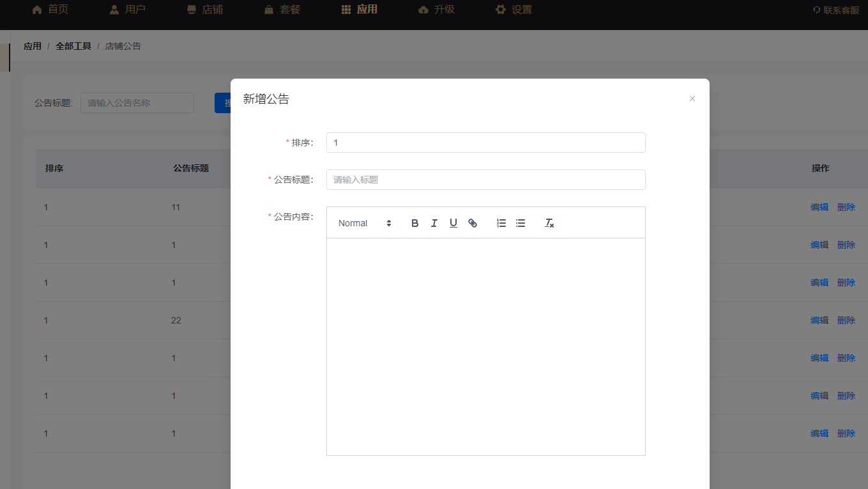Click the grid icon beside 应用
868x489 pixels.
point(346,10)
